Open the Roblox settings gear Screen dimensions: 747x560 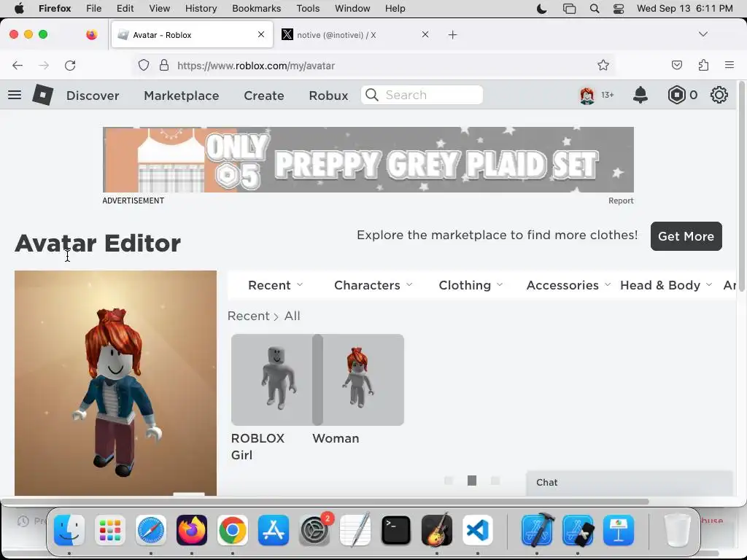click(719, 95)
